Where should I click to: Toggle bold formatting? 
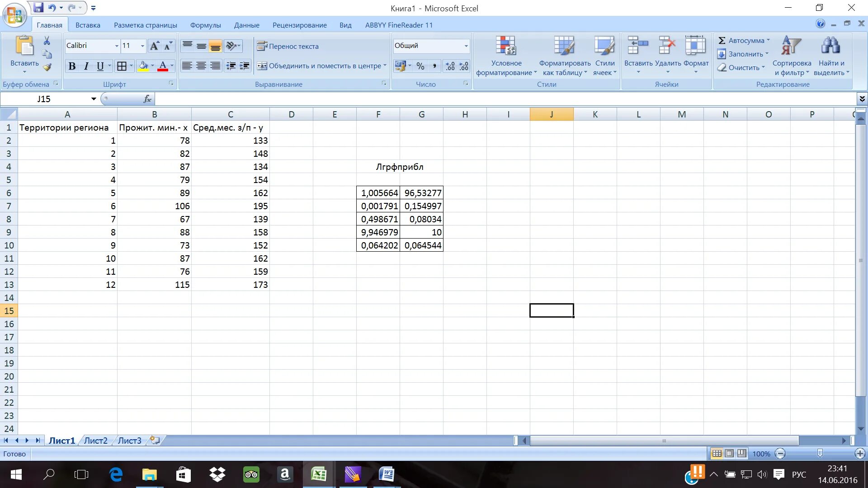click(72, 66)
